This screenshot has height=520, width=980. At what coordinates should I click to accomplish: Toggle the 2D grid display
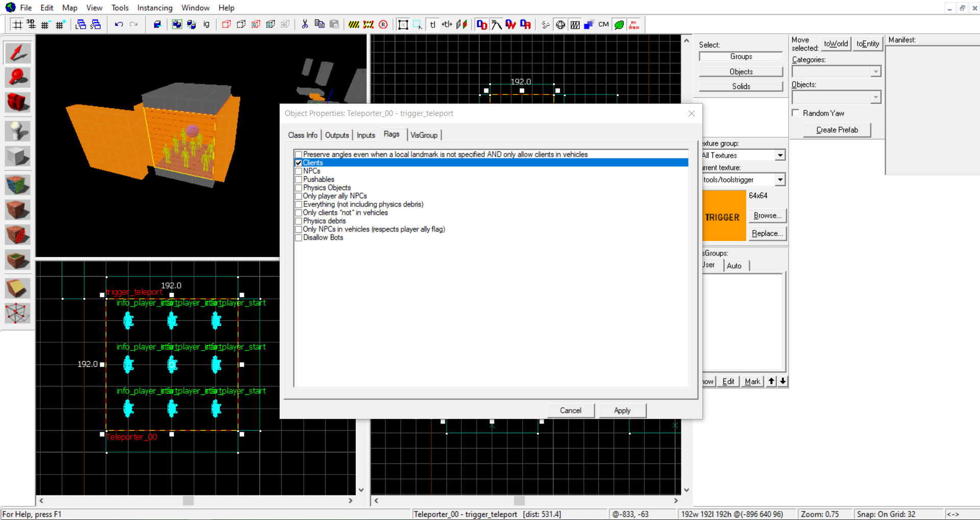17,25
